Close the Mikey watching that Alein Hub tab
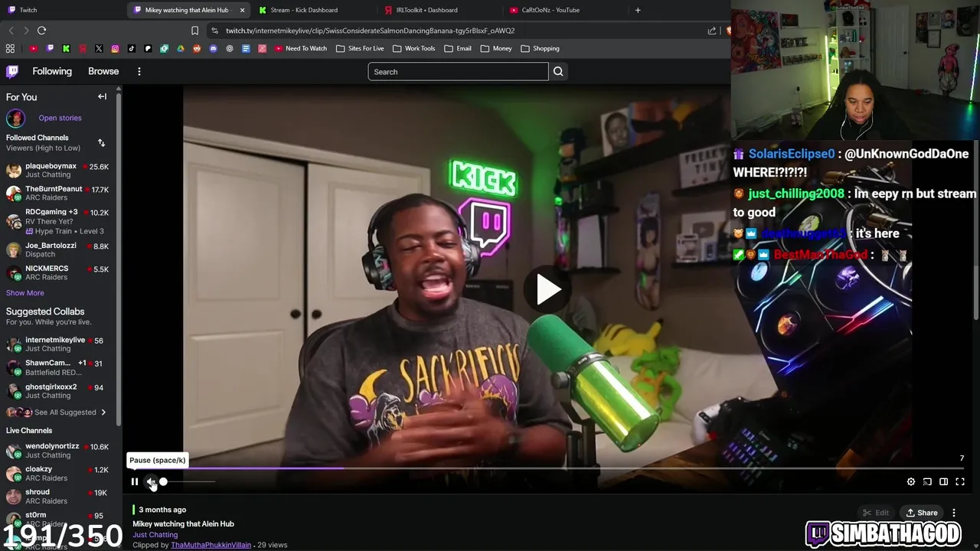The width and height of the screenshot is (980, 551). coord(243,10)
